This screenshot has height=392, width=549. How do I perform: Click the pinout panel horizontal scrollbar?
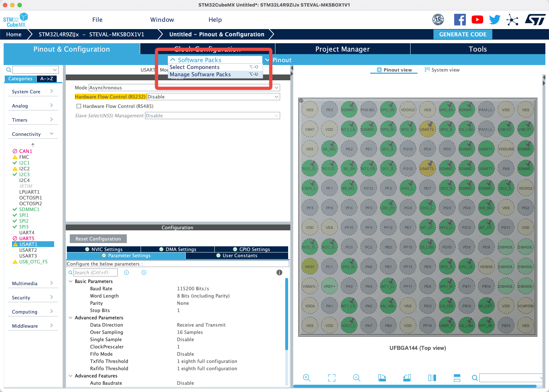pyautogui.click(x=415, y=386)
